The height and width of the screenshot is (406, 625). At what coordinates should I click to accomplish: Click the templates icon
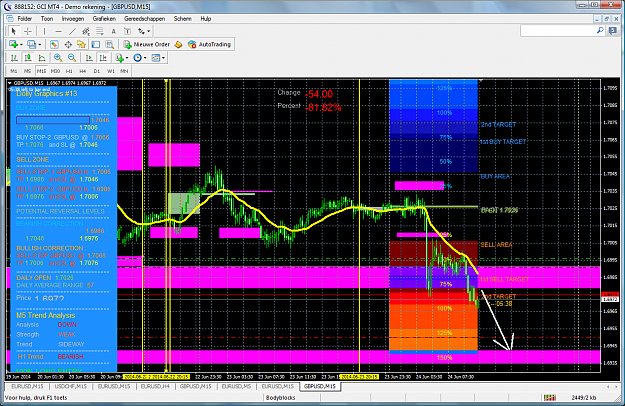point(156,58)
